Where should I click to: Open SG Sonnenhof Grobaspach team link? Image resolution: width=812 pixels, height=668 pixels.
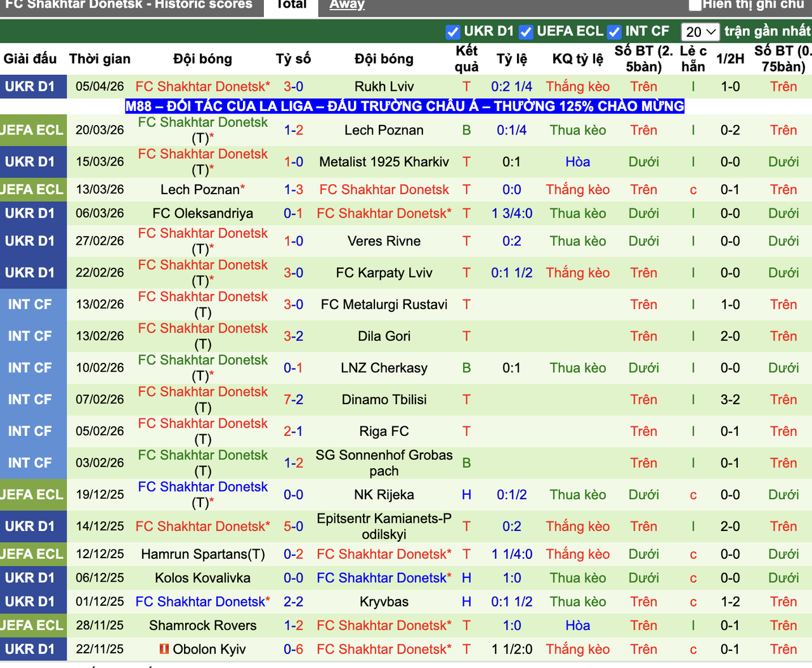384,463
